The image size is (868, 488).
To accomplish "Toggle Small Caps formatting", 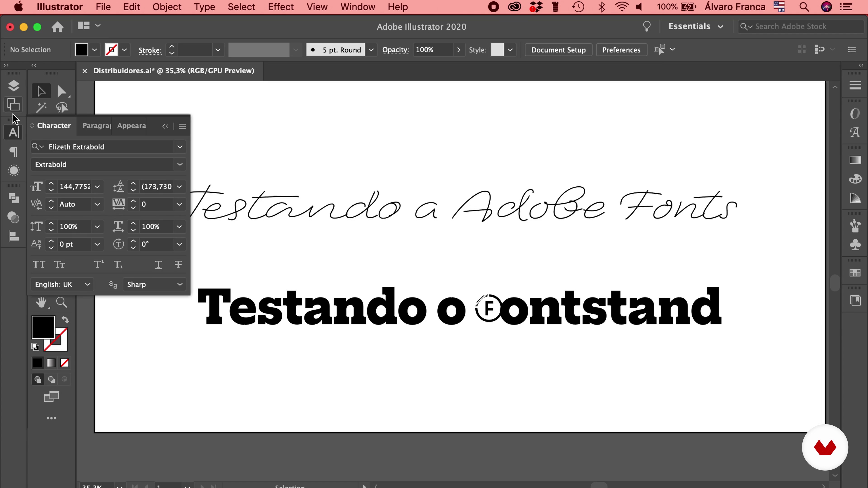I will point(60,264).
